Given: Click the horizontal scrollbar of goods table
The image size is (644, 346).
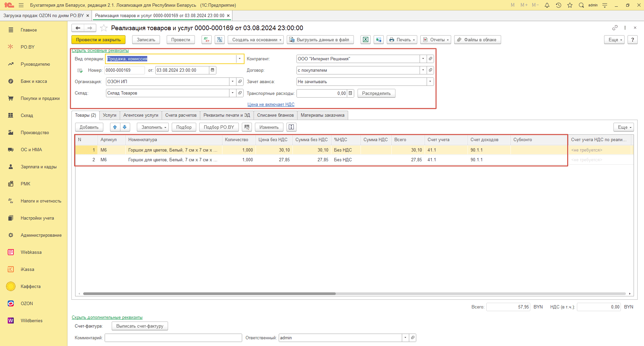Looking at the screenshot, I should (x=209, y=294).
